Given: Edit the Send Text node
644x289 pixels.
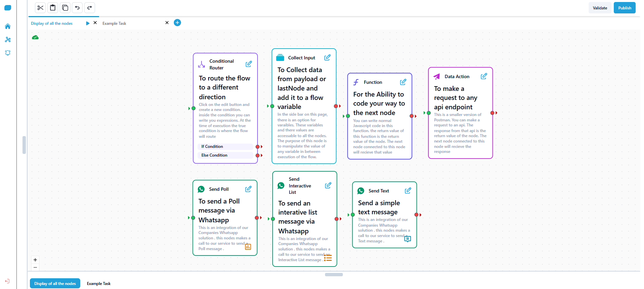Looking at the screenshot, I should coord(408,191).
